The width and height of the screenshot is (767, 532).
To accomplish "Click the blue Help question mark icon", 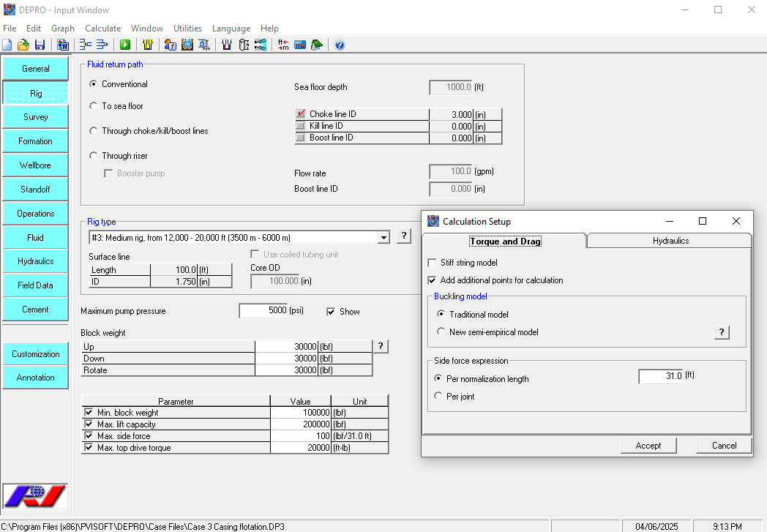I will click(340, 45).
